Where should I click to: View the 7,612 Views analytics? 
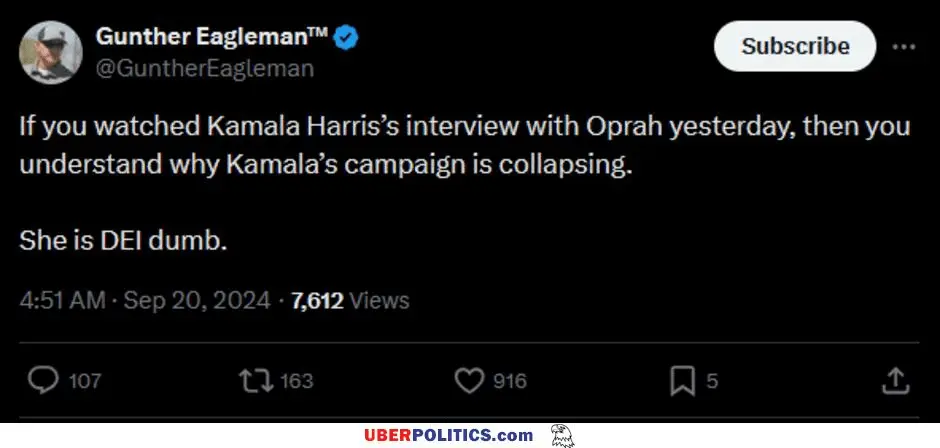(350, 300)
